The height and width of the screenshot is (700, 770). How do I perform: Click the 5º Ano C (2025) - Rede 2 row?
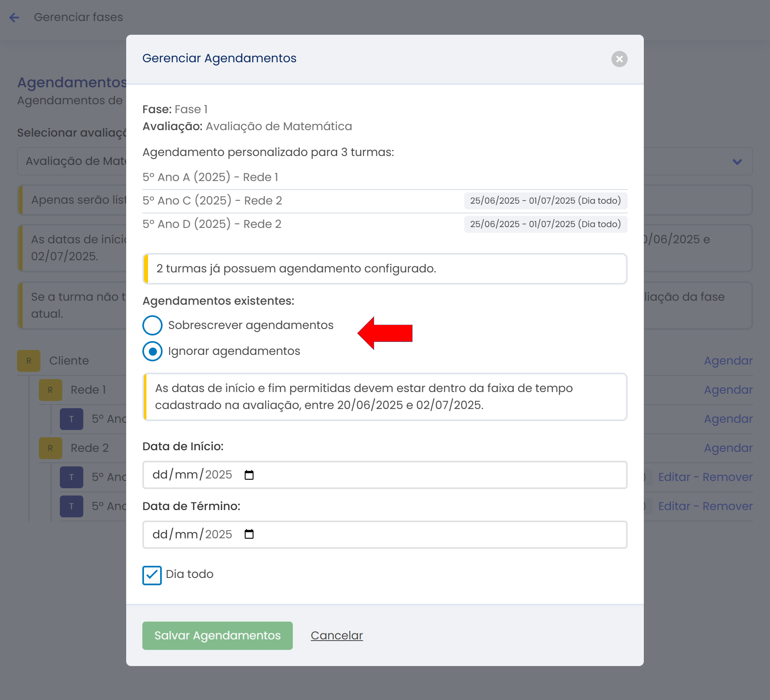pos(385,200)
